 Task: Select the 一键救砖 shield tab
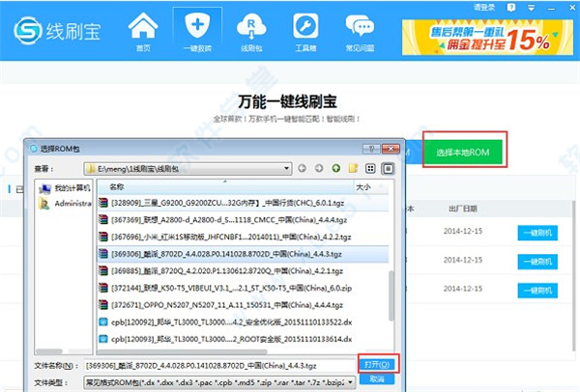click(197, 32)
